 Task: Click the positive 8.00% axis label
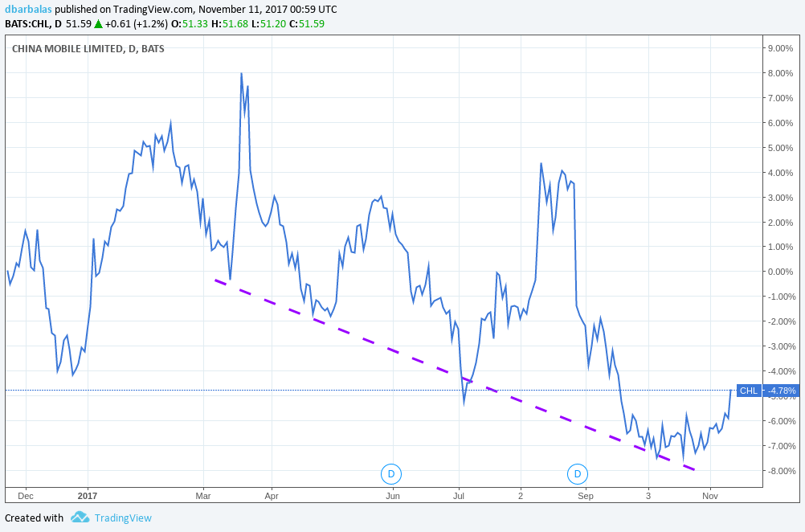(x=780, y=73)
